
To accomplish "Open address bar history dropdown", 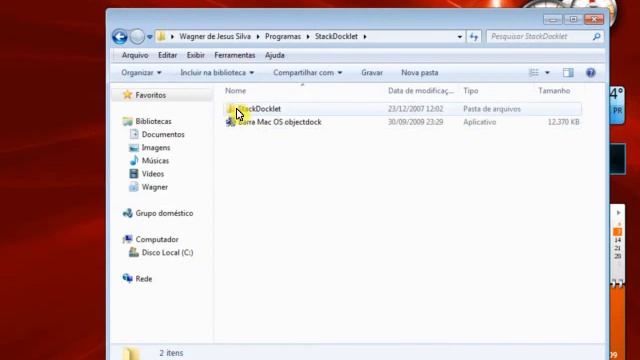I will (460, 37).
